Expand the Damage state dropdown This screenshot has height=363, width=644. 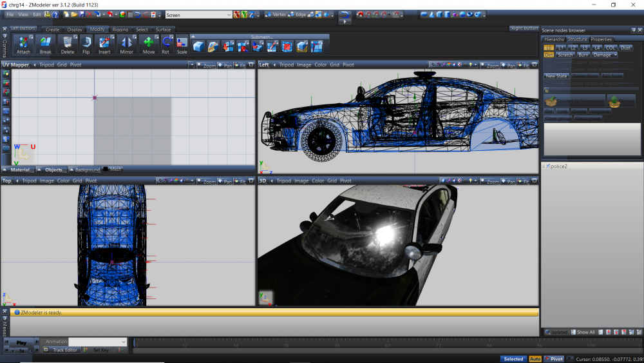tap(605, 55)
